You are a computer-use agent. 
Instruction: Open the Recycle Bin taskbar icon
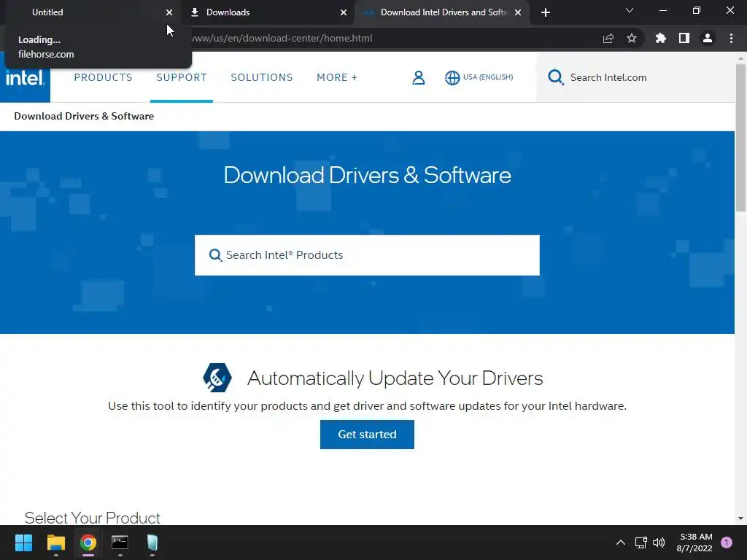[152, 542]
